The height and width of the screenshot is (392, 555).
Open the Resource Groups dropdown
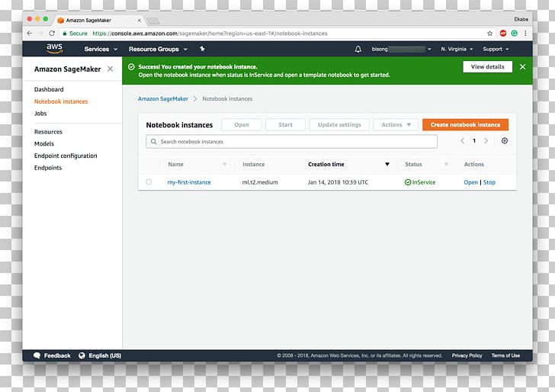(158, 49)
